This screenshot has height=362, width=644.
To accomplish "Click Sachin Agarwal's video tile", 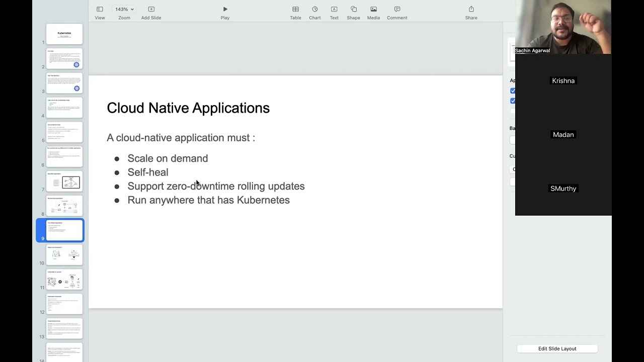I will click(x=563, y=27).
